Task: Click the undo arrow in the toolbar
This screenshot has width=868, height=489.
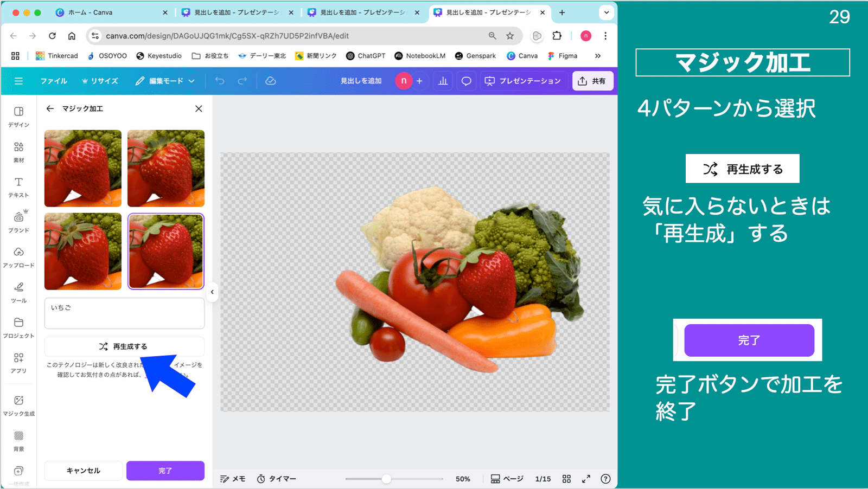Action: tap(219, 80)
